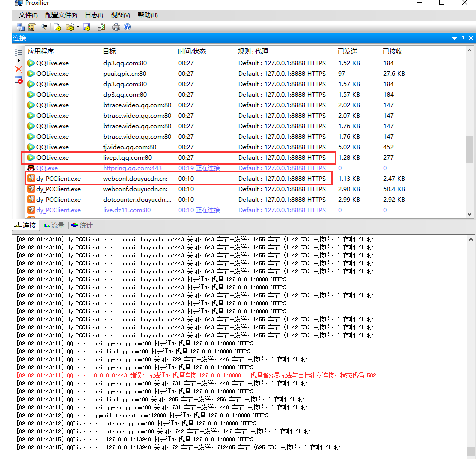Save profile using the floppy disk icon
476x459 pixels.
87,27
